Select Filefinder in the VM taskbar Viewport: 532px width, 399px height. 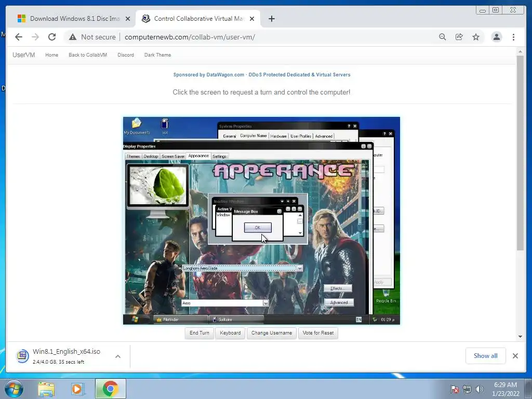[x=181, y=320]
